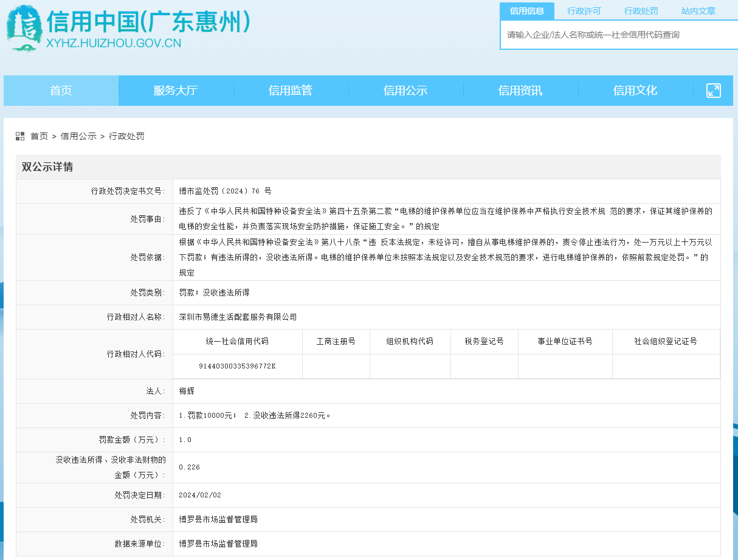Click company name 深圳市易德生活配套服务有限公司
Viewport: 738px width, 560px height.
coord(238,317)
